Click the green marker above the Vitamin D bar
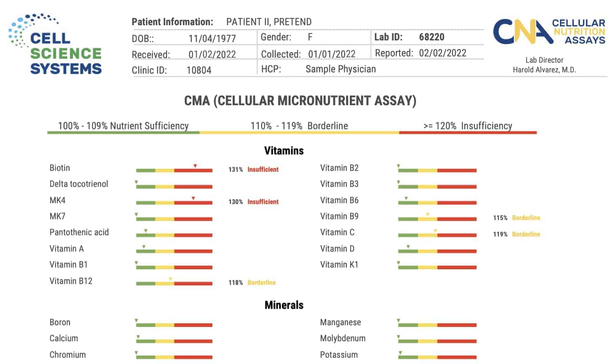The height and width of the screenshot is (364, 616). [408, 246]
